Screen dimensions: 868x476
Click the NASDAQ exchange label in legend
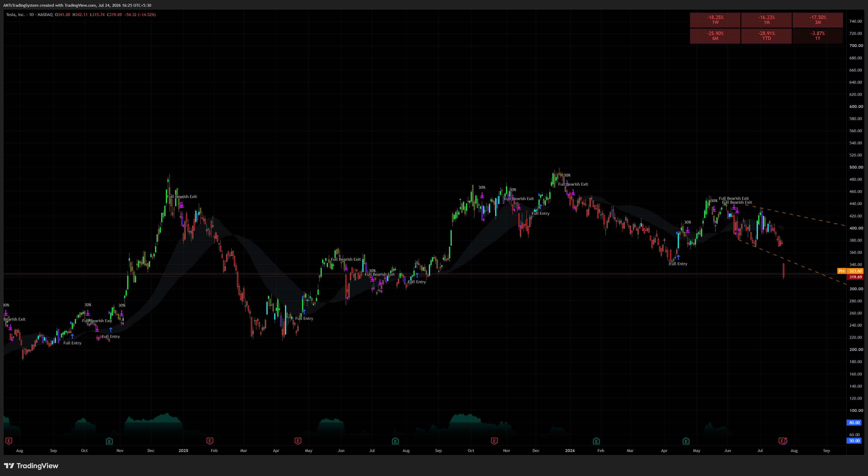45,14
